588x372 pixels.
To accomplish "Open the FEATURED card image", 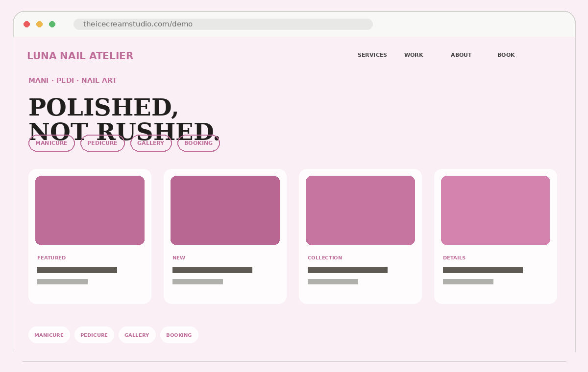I will [90, 210].
